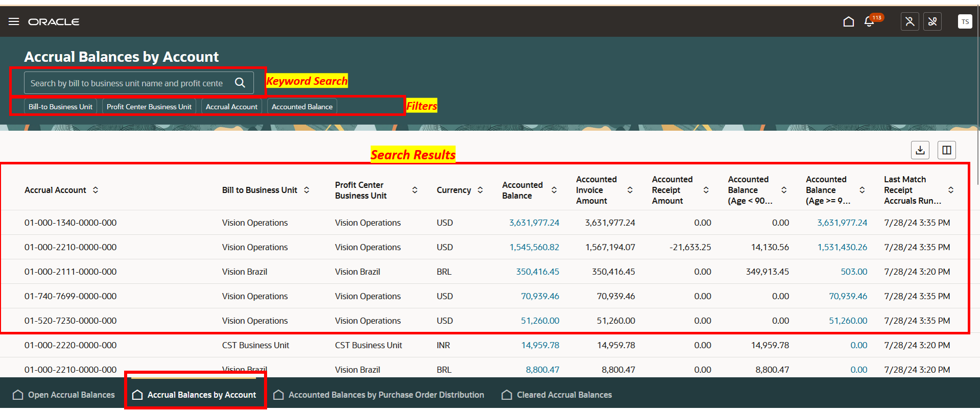
Task: Go to the Oracle home icon
Action: click(x=848, y=21)
